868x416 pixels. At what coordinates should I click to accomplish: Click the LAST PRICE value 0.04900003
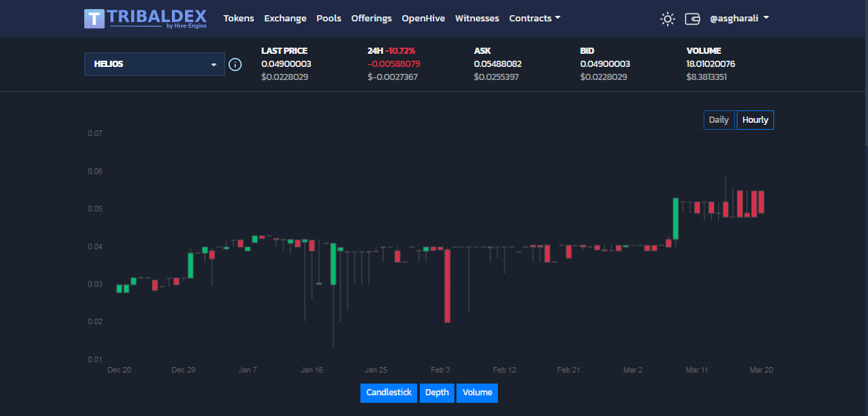pos(286,63)
